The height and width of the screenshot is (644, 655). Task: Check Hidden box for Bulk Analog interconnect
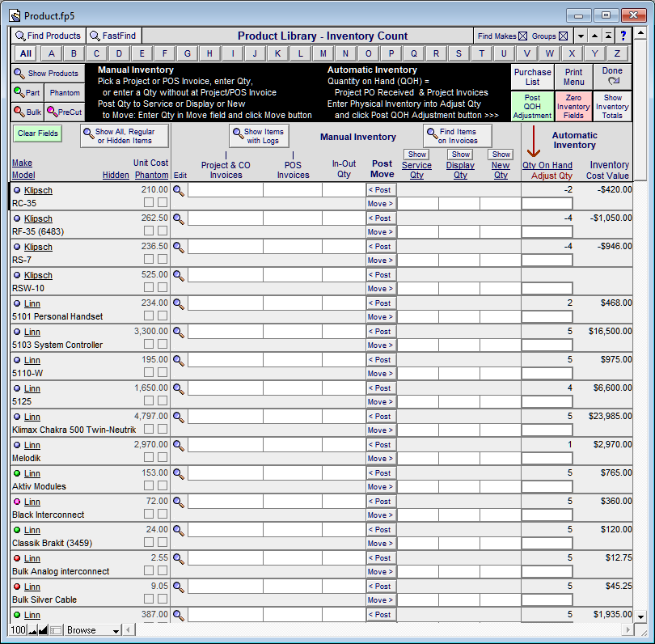(x=149, y=570)
